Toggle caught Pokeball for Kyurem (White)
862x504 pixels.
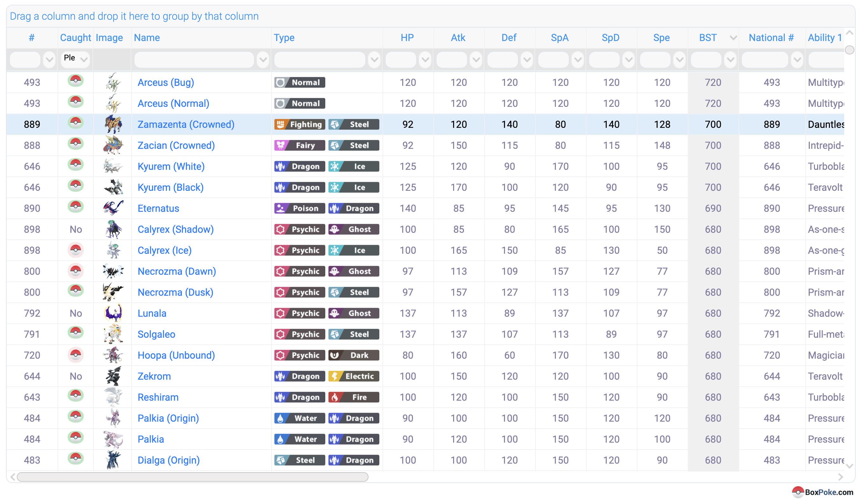click(76, 165)
